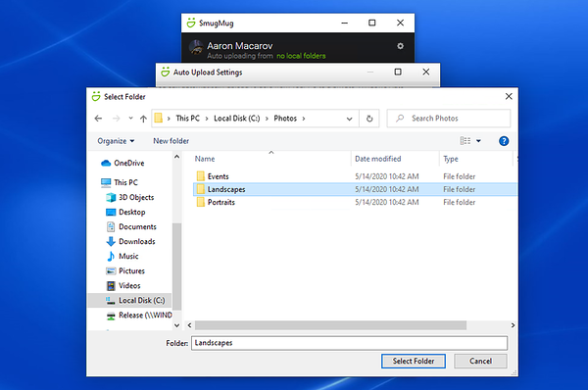Navigate up one folder level
The image size is (588, 390).
coord(143,119)
